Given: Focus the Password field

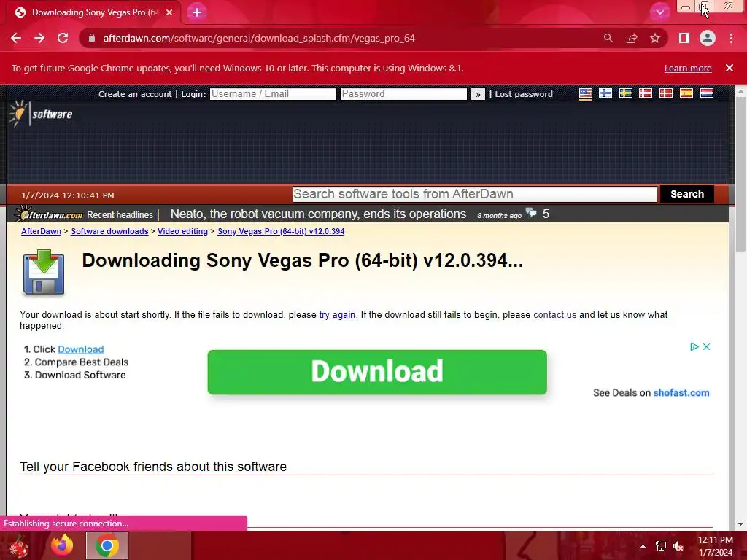Looking at the screenshot, I should (x=403, y=94).
